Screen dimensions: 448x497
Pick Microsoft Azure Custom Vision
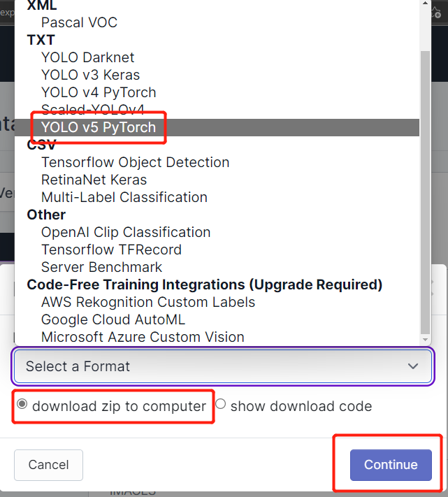143,337
